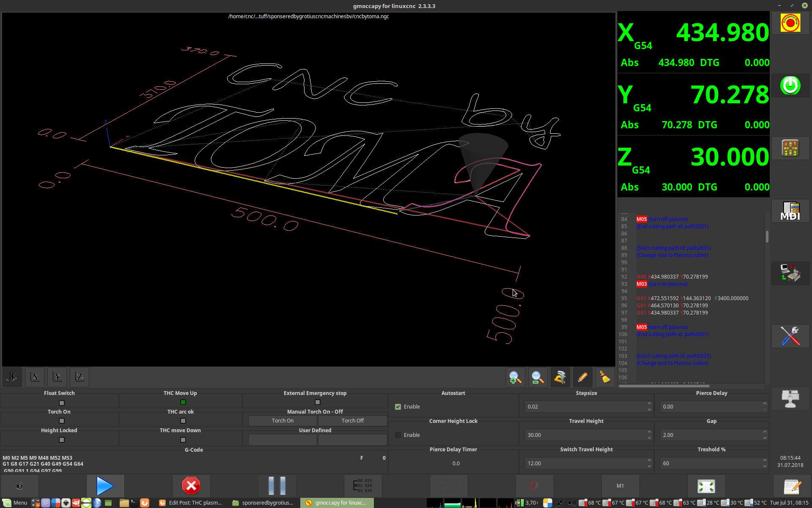The height and width of the screenshot is (508, 812).
Task: Switch preview to the X view
Action: 35,377
